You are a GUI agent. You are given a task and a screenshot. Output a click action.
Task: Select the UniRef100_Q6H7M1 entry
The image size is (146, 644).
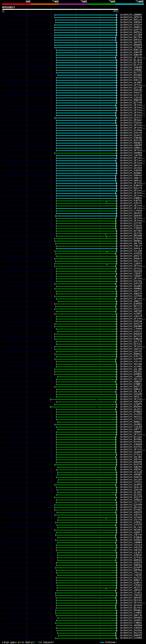131,42
